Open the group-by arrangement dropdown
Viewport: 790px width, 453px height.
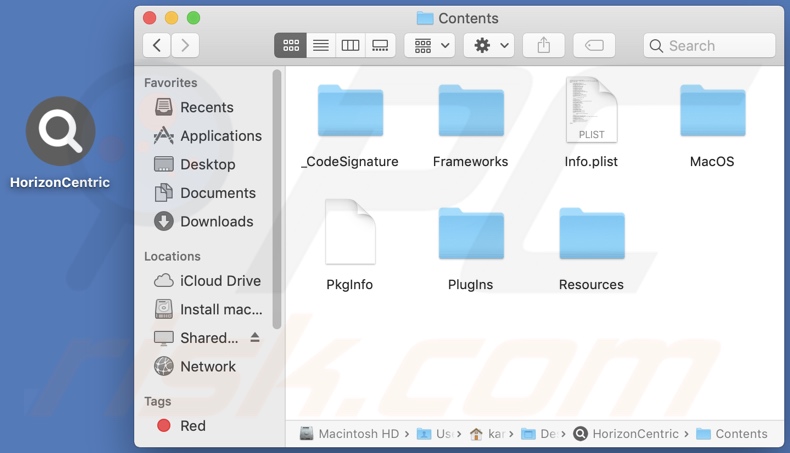click(430, 45)
